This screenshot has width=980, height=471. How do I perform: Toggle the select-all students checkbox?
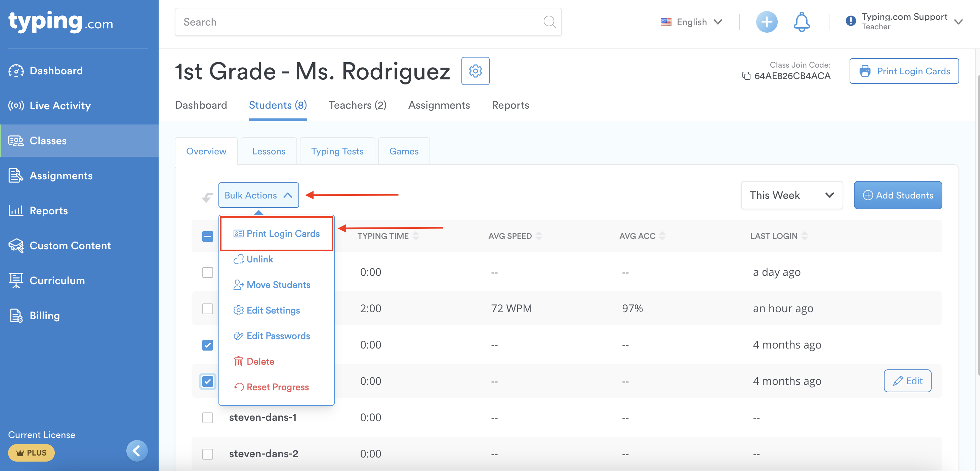207,236
